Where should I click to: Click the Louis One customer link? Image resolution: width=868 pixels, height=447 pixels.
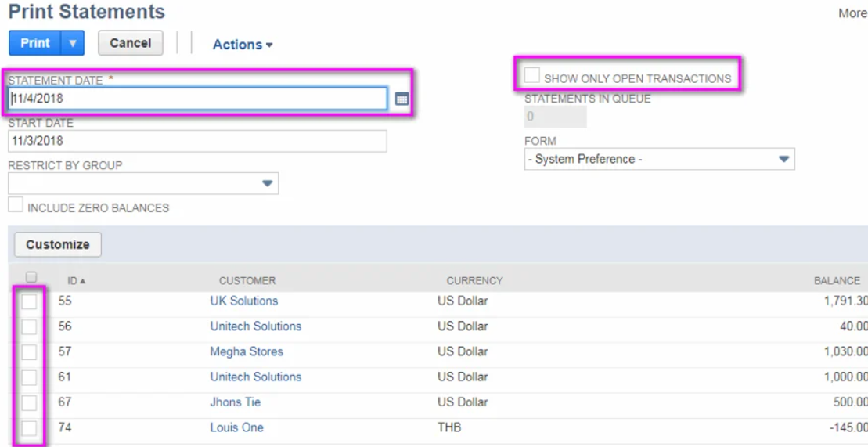(236, 427)
